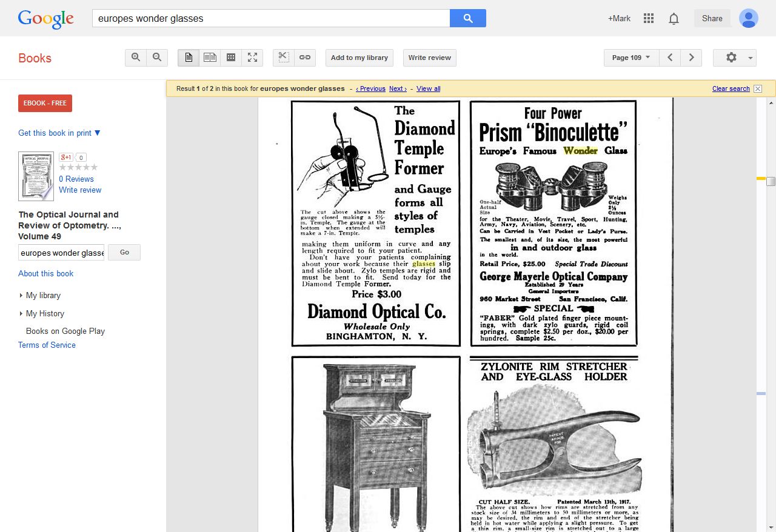Go to the next page arrow
Viewport: 776px width, 532px height.
point(691,58)
